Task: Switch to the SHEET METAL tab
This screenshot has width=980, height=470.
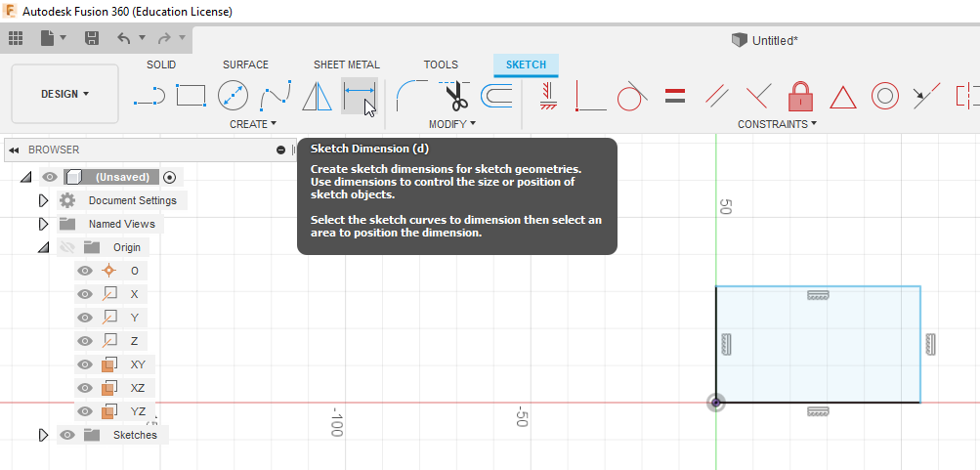Action: click(346, 64)
